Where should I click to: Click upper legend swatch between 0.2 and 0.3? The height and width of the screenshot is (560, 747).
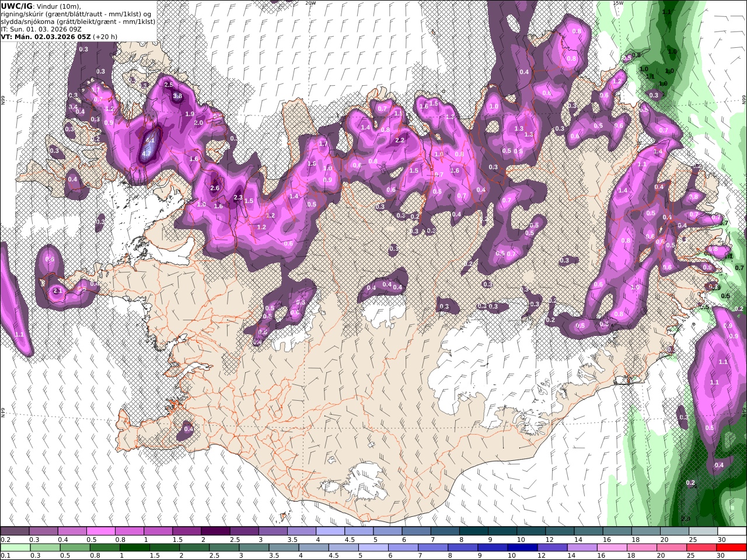click(x=15, y=531)
